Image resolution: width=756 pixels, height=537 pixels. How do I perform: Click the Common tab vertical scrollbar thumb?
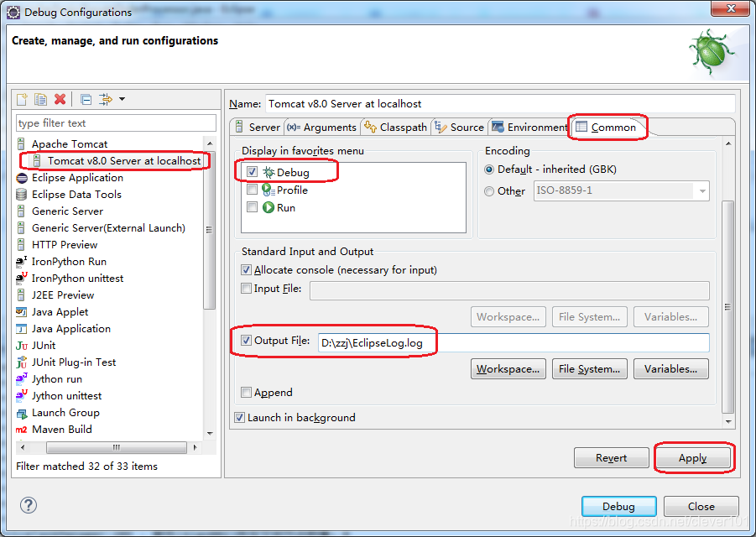point(728,307)
